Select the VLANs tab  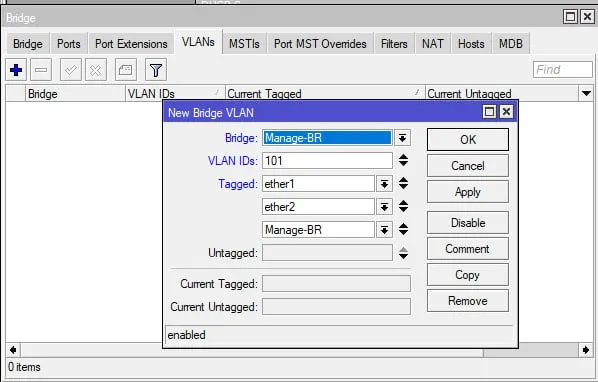(x=198, y=42)
